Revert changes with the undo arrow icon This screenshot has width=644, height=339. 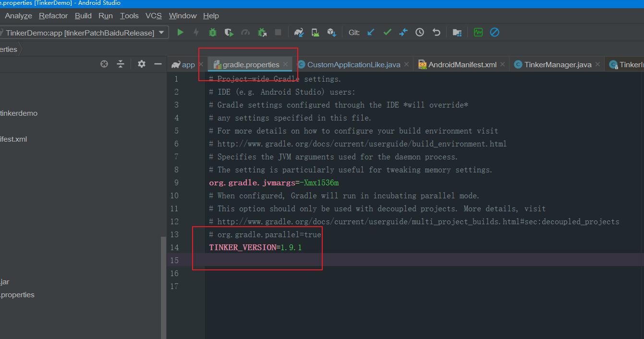[x=436, y=33]
